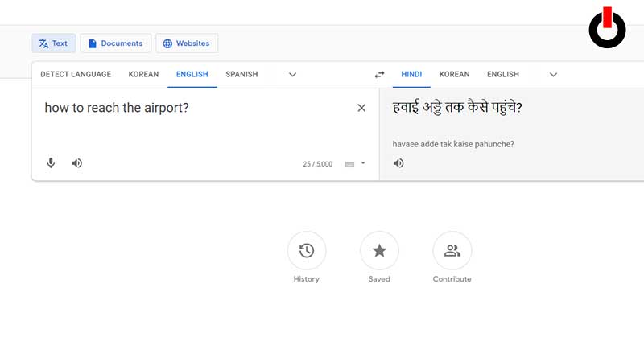Select Spanish as source language
644x362 pixels.
(242, 74)
